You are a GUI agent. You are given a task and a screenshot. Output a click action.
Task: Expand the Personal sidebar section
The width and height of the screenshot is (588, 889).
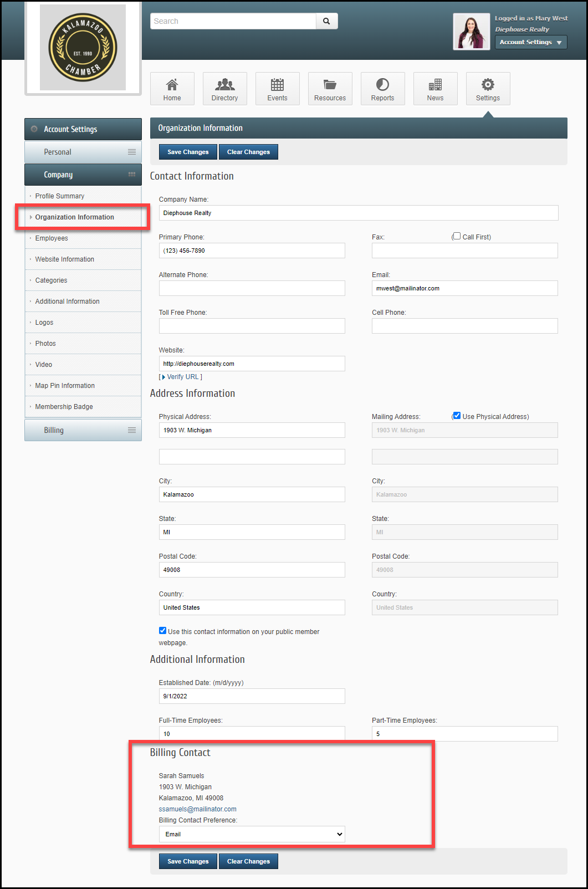tap(83, 152)
